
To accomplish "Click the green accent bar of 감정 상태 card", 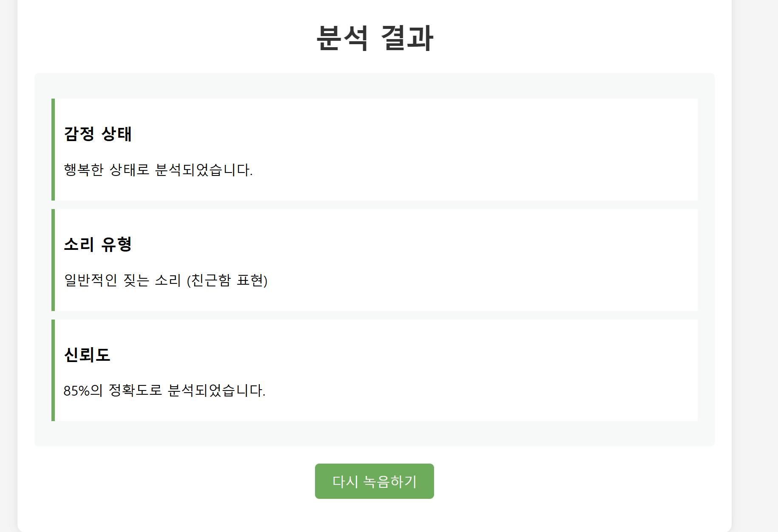I will coord(53,150).
